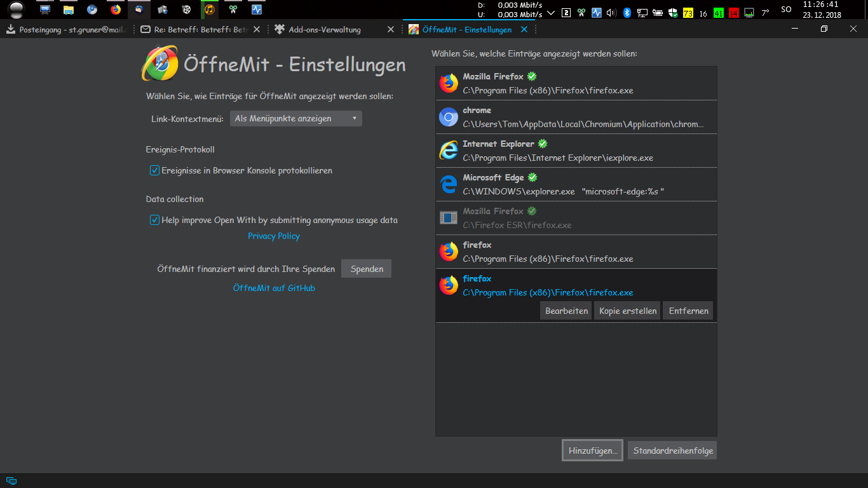
Task: Uncheck Help improve Open With usage data
Action: [x=154, y=220]
